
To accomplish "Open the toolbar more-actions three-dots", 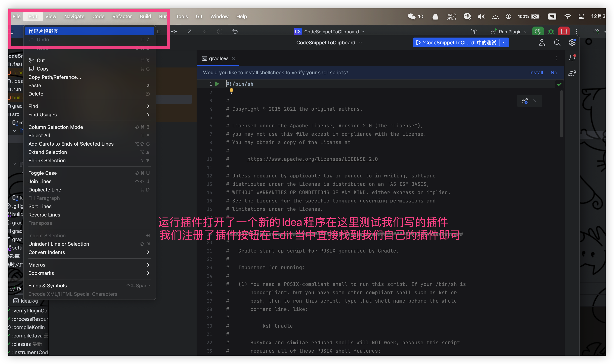I will [577, 31].
